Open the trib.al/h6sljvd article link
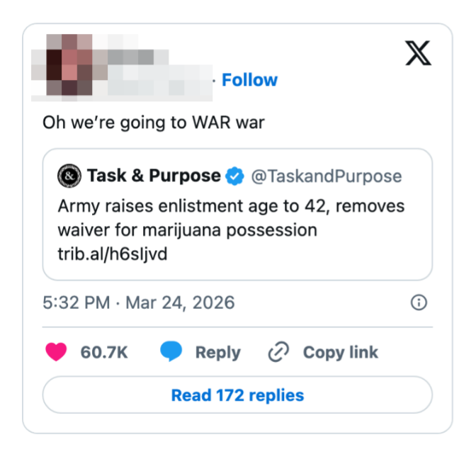 pos(112,254)
